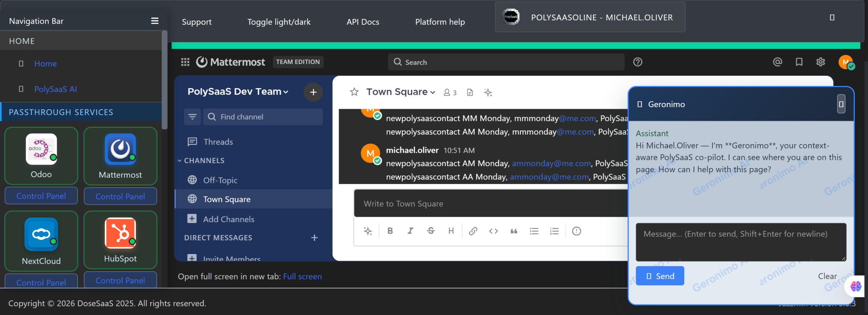Image resolution: width=868 pixels, height=315 pixels.
Task: Send the Geronimo chat message
Action: pos(660,276)
